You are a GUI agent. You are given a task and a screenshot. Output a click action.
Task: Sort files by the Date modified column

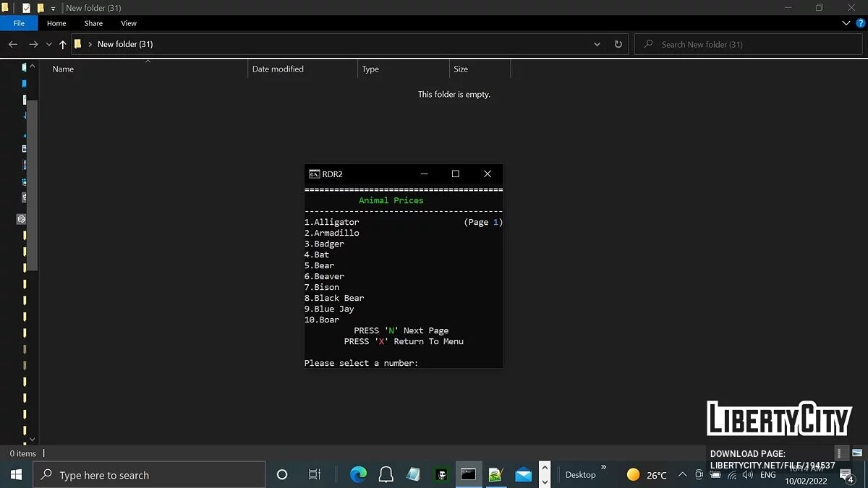point(278,69)
